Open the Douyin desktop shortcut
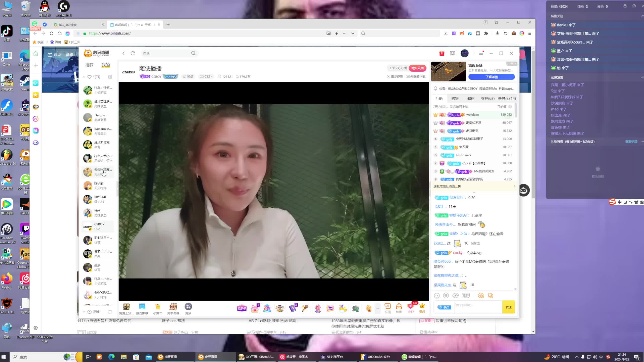This screenshot has height=362, width=644. (x=7, y=33)
